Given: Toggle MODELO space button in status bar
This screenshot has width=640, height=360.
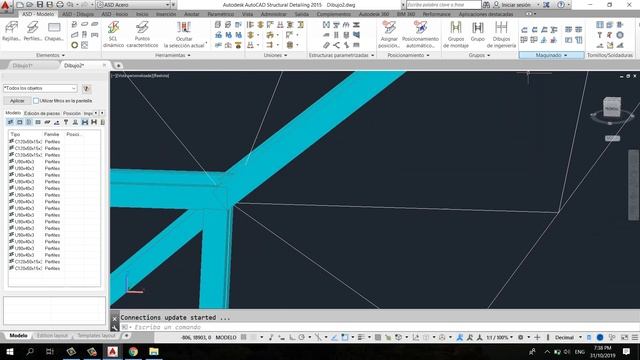Looking at the screenshot, I should [226, 338].
